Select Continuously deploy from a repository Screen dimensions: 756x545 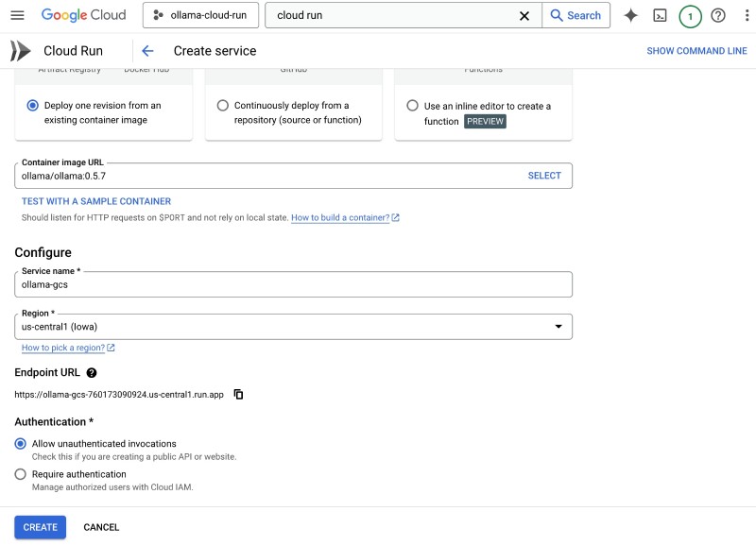tap(223, 106)
